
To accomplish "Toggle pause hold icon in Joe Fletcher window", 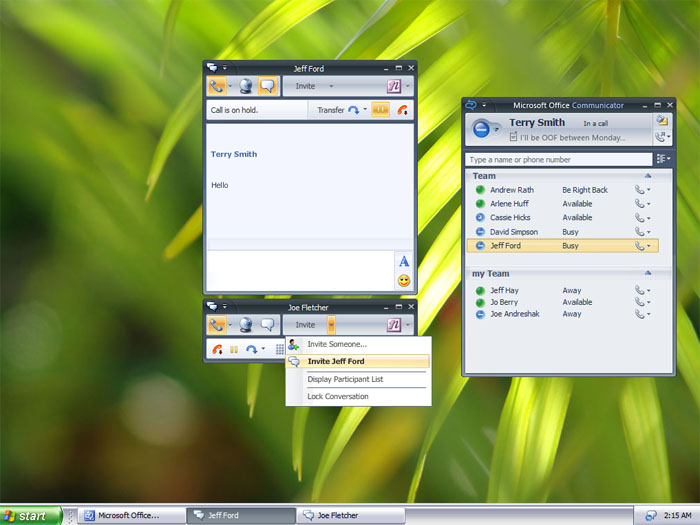I will (234, 349).
